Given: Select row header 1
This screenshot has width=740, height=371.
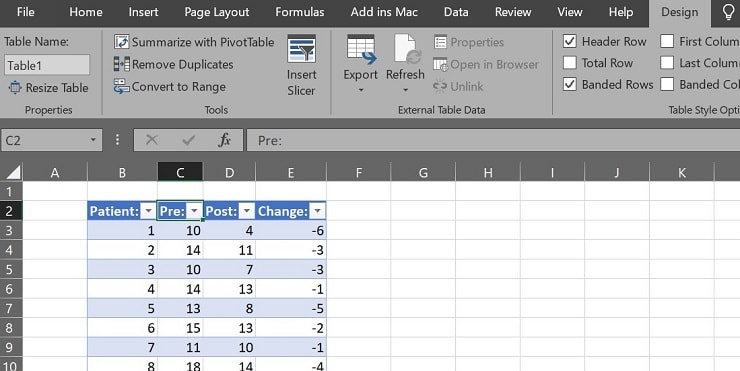Looking at the screenshot, I should pos(10,192).
